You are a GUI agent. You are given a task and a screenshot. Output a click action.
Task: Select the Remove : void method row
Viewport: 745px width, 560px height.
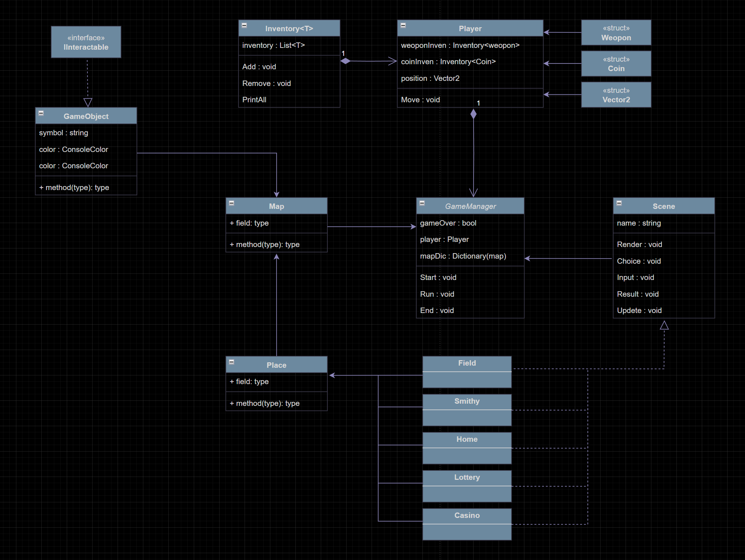pyautogui.click(x=267, y=84)
